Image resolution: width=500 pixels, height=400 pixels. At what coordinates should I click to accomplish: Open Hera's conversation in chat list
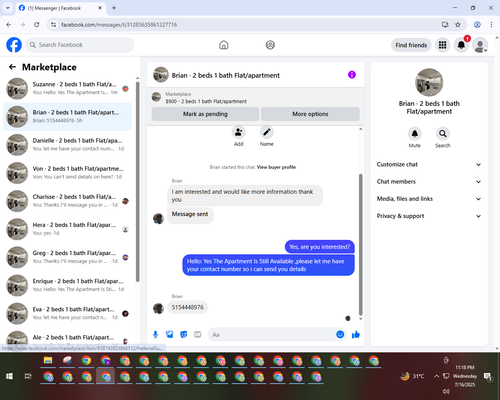pos(67,229)
